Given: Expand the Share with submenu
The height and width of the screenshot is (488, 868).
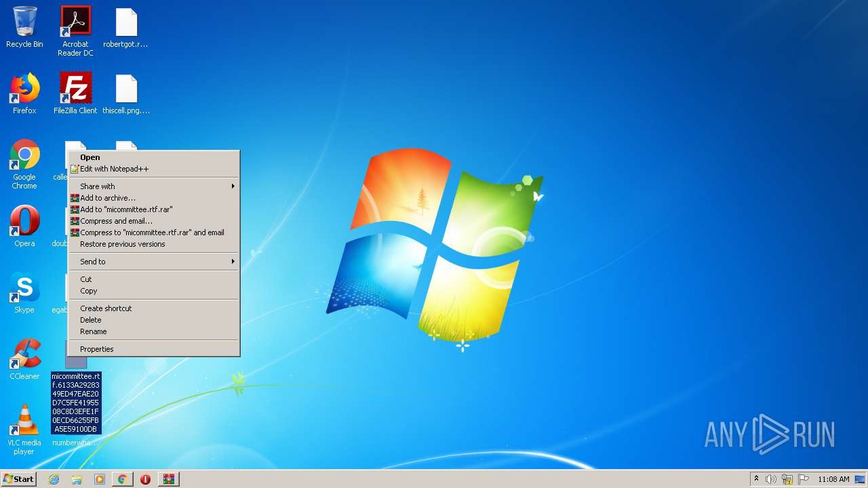Looking at the screenshot, I should point(154,186).
